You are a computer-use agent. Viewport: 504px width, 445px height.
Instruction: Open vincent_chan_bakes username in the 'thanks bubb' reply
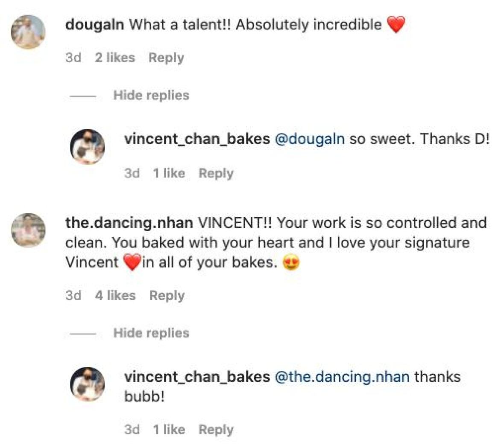[197, 377]
